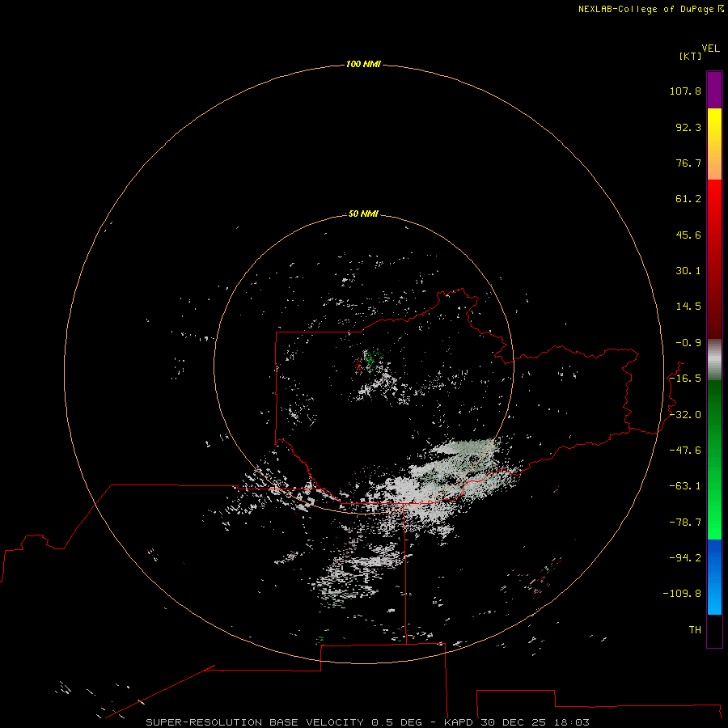This screenshot has height=728, width=728.
Task: Click the VEL legend title
Action: click(x=710, y=49)
